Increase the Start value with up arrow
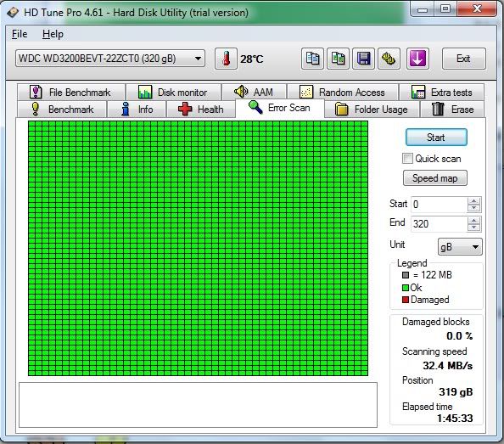Viewport: 504px width, 444px height. click(x=473, y=201)
